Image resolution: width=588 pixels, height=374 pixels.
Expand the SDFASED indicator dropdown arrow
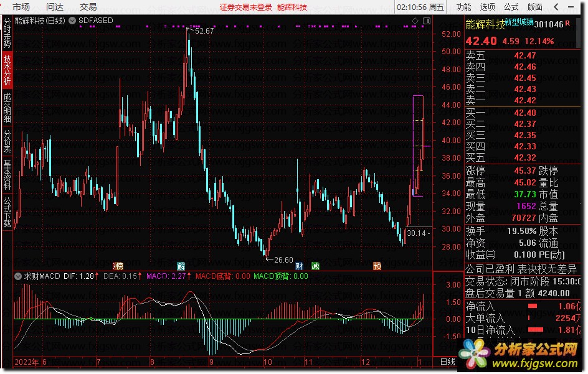[72, 21]
